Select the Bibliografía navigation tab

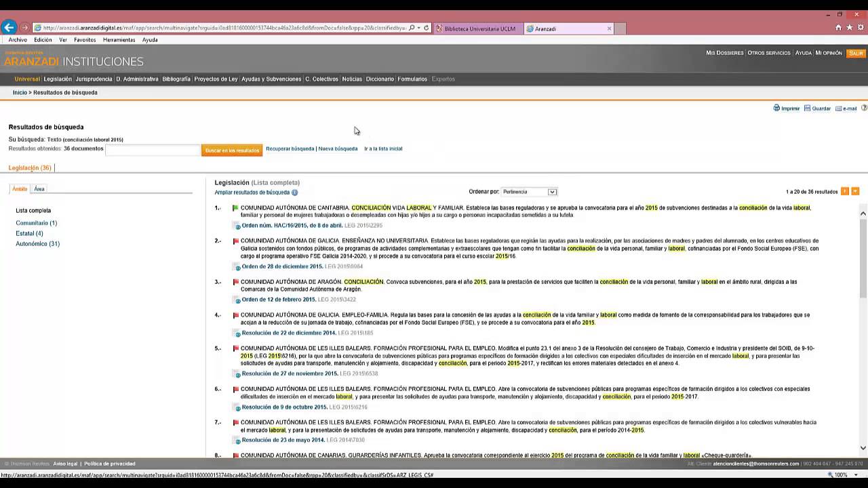176,79
